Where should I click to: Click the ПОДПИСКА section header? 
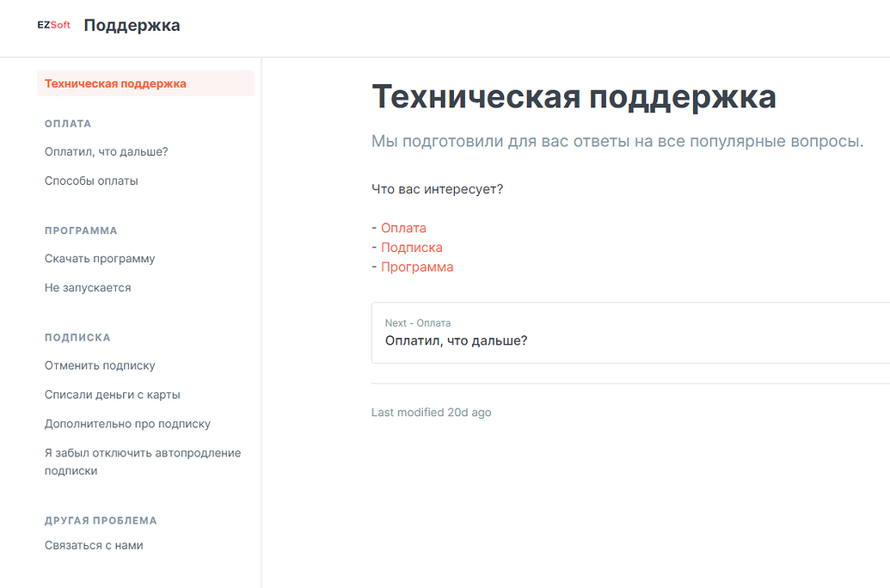(x=77, y=336)
